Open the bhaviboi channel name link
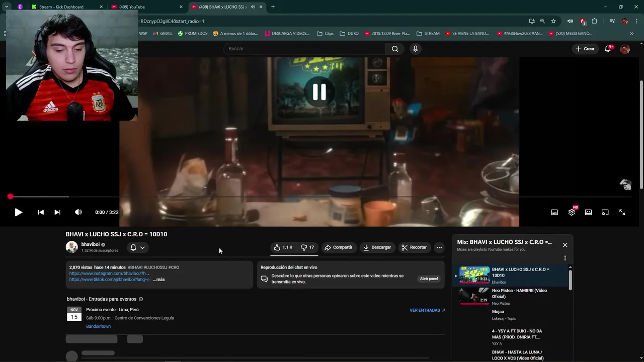The width and height of the screenshot is (644, 362). [x=91, y=244]
